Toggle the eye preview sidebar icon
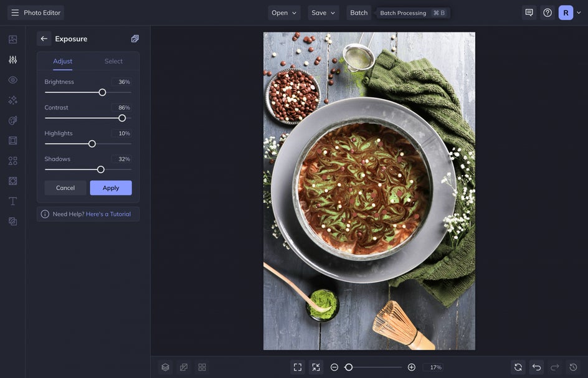This screenshot has width=588, height=378. point(12,80)
